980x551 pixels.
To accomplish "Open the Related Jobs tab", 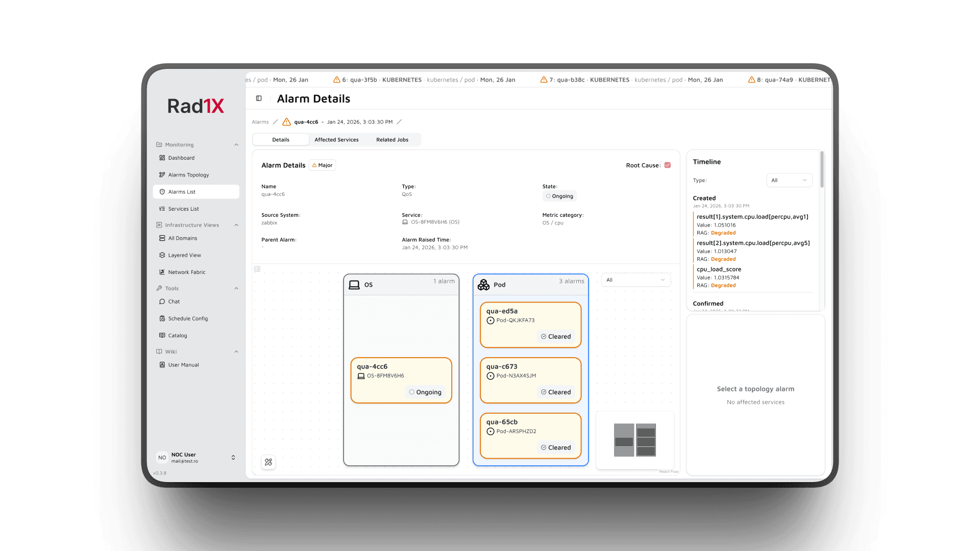I will tap(391, 139).
